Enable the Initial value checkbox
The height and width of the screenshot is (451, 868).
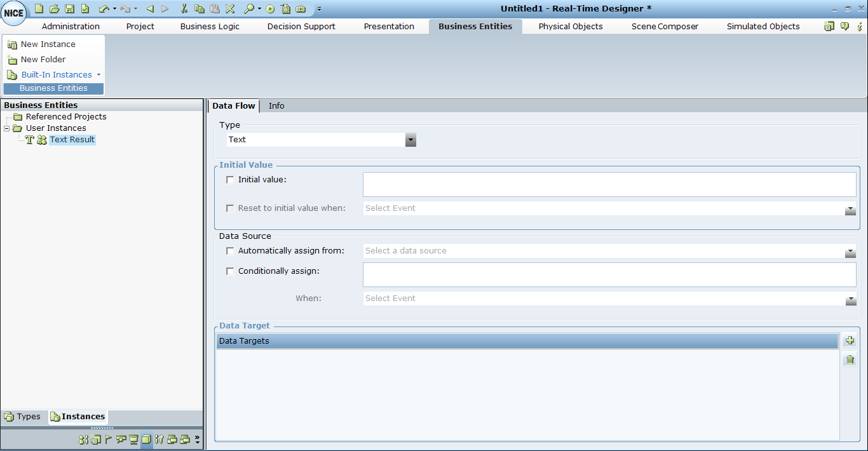click(230, 180)
